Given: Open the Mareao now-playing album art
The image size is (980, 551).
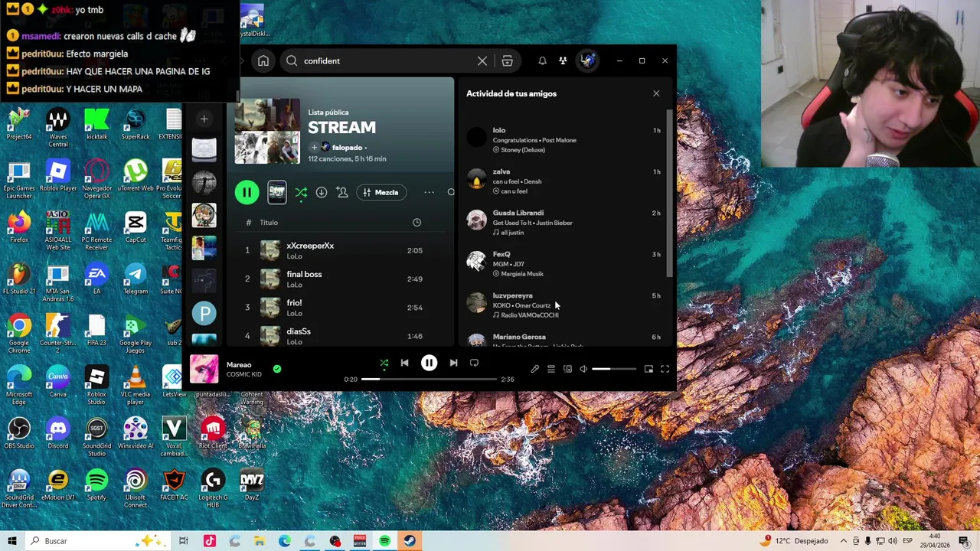Looking at the screenshot, I should (x=204, y=369).
